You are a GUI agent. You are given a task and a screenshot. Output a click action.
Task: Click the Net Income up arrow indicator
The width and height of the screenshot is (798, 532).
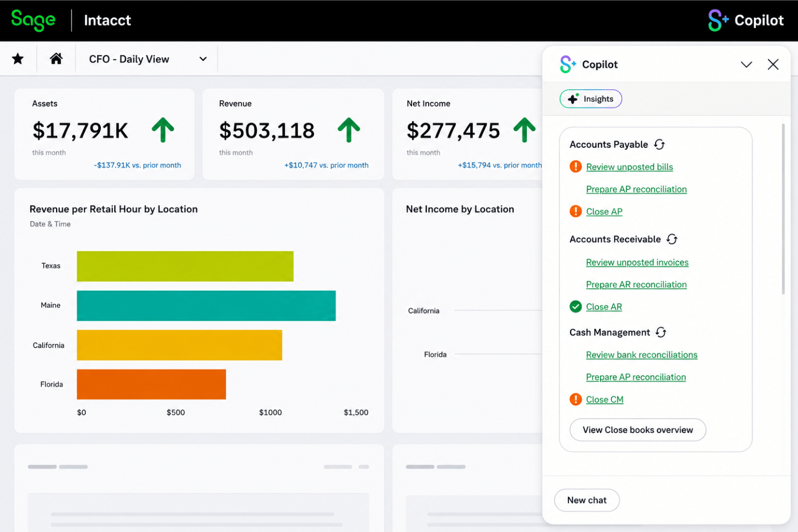(x=524, y=130)
